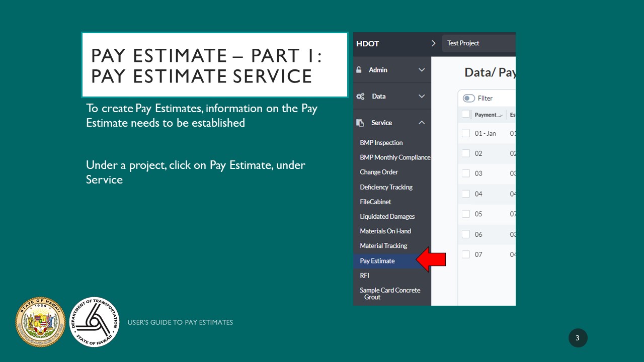This screenshot has width=644, height=362.
Task: Enable the checkbox for payment 06
Action: (x=465, y=234)
